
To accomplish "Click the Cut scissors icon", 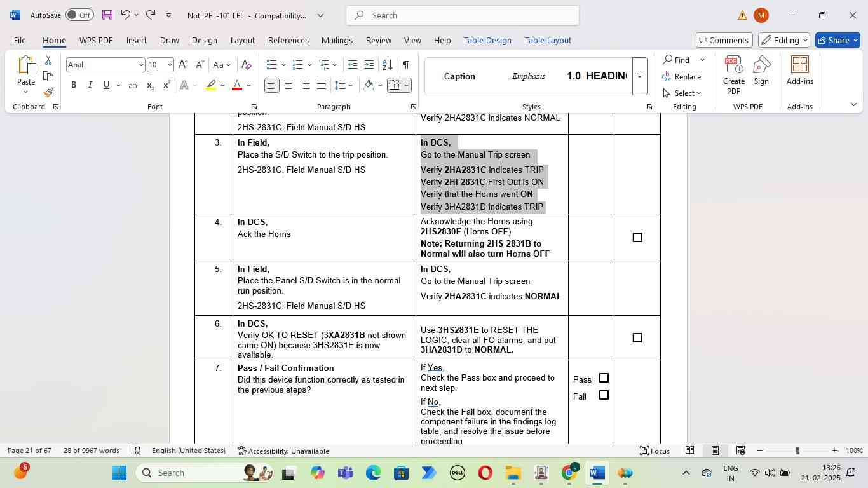I will tap(48, 60).
